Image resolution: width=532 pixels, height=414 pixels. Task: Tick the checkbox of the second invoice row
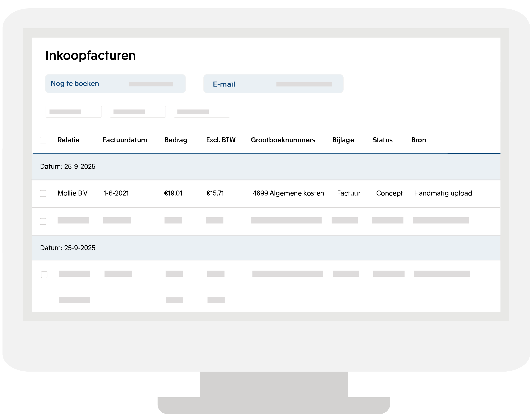click(43, 221)
